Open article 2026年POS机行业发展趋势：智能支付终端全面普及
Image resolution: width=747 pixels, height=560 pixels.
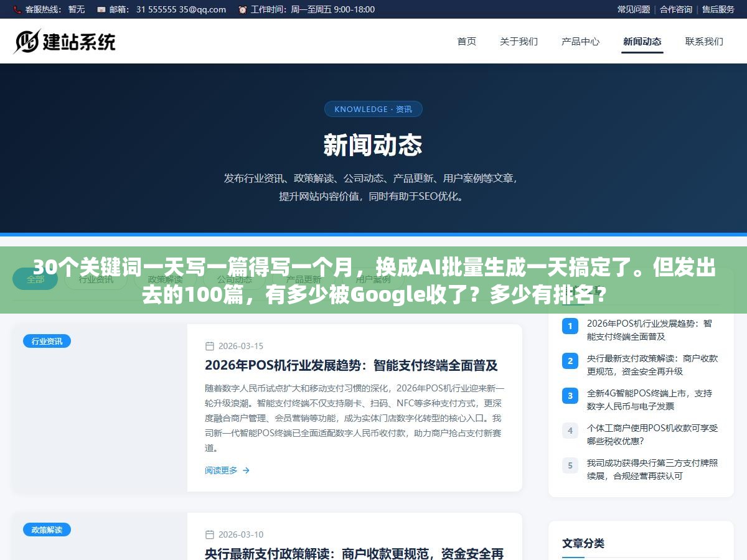click(x=351, y=365)
